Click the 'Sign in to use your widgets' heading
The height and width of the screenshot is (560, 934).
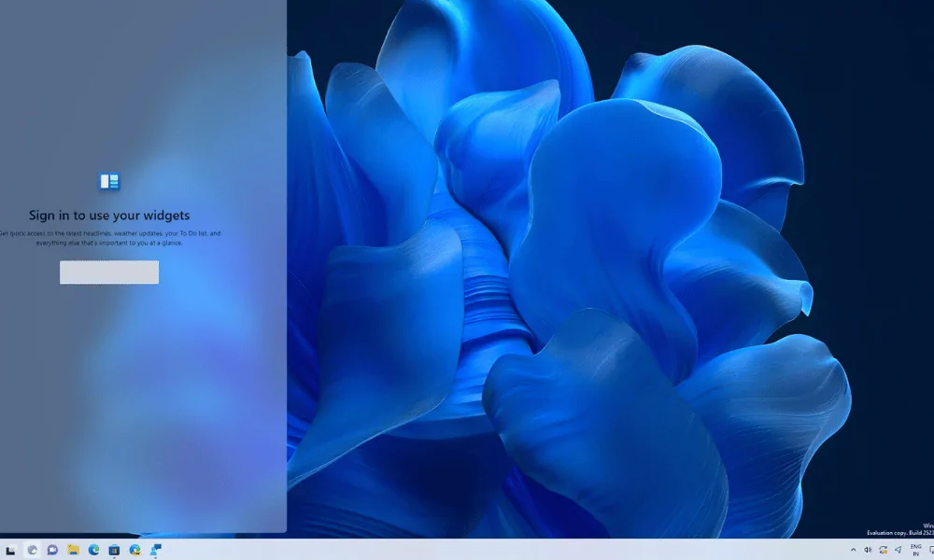(109, 216)
